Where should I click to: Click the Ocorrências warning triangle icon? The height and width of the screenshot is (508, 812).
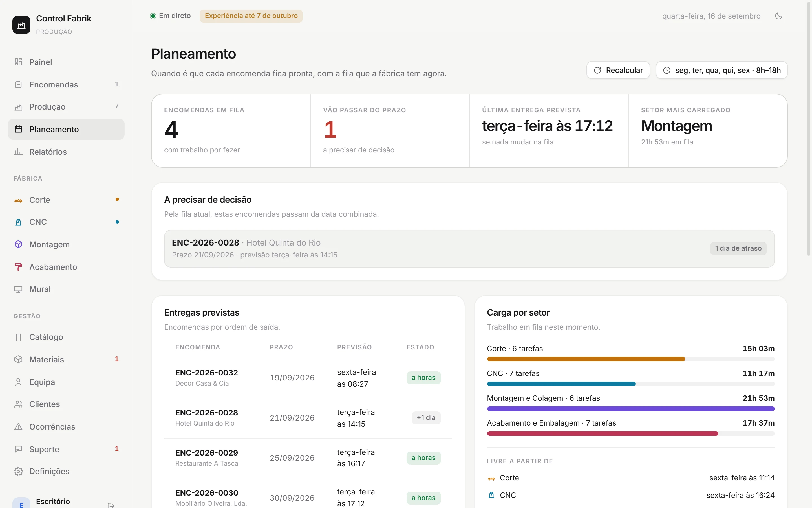click(x=18, y=427)
